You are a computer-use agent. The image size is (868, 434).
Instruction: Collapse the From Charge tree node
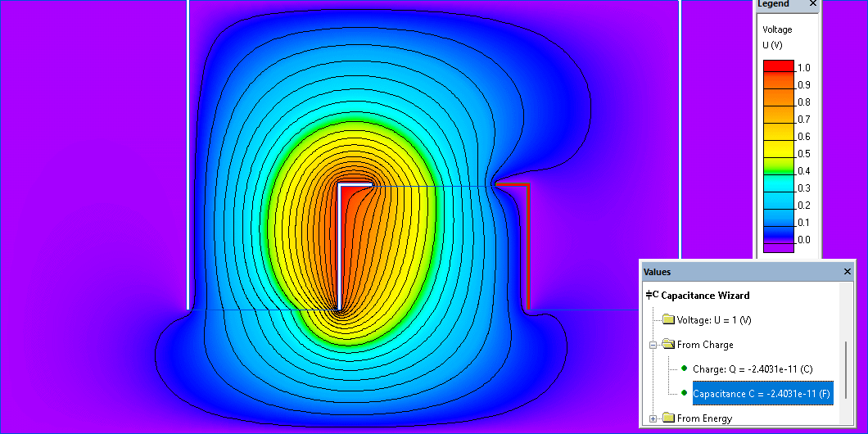[653, 345]
